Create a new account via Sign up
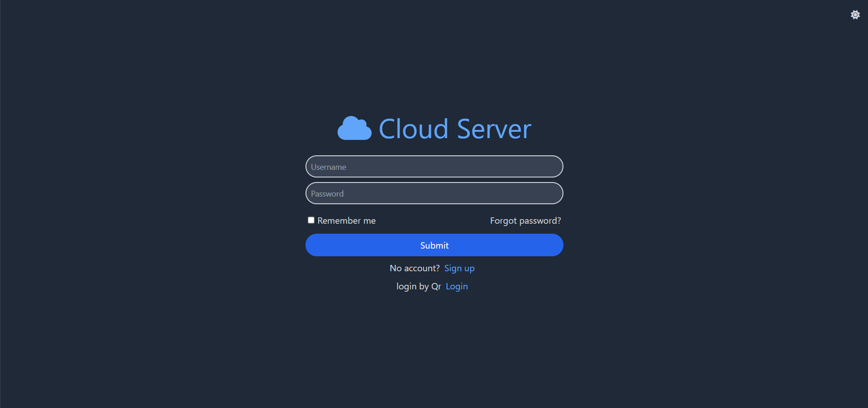Screen dimensions: 868x408 (459, 268)
